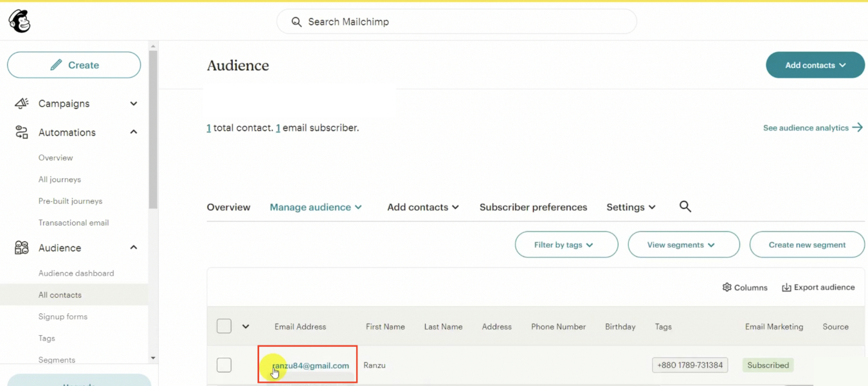Viewport: 868px width, 386px height.
Task: Click the Export audience download icon
Action: pos(786,288)
